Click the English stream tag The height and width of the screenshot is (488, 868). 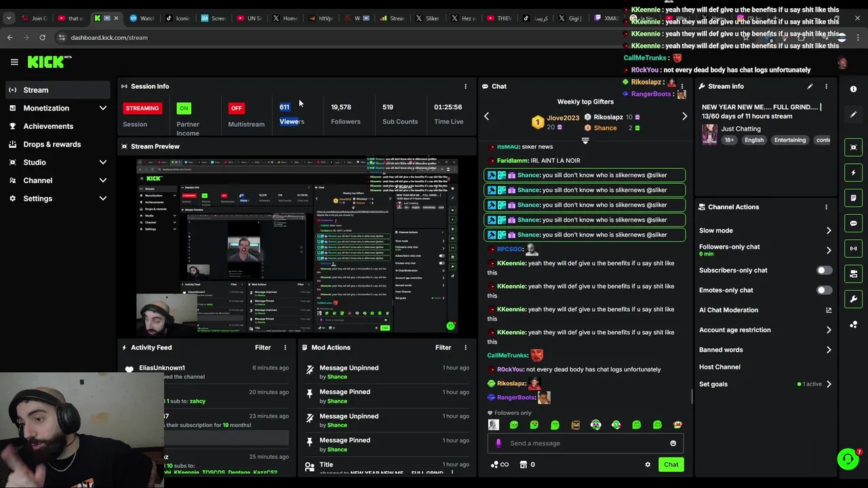(x=754, y=140)
